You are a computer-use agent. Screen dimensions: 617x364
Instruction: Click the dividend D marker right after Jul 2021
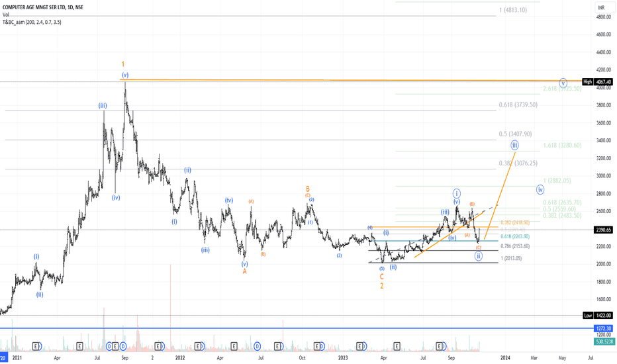click(110, 346)
